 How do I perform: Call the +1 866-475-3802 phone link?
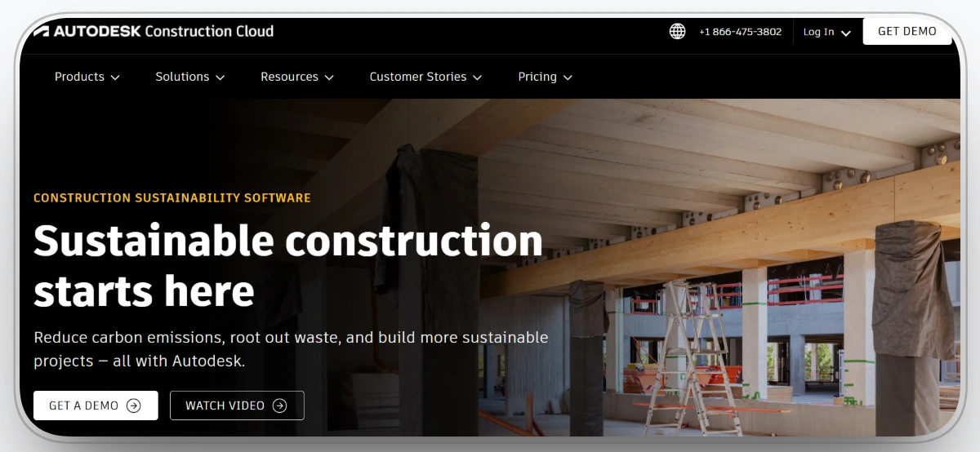[740, 32]
